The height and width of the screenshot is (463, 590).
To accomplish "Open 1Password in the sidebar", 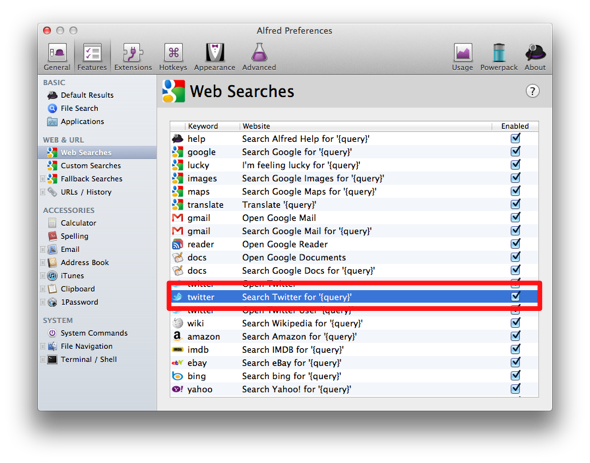I will pos(79,302).
